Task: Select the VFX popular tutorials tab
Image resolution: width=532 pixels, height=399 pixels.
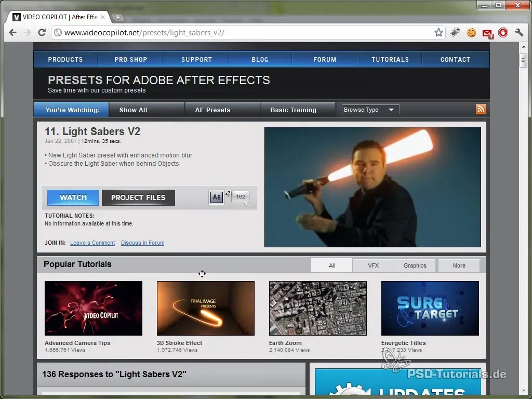Action: (x=373, y=265)
